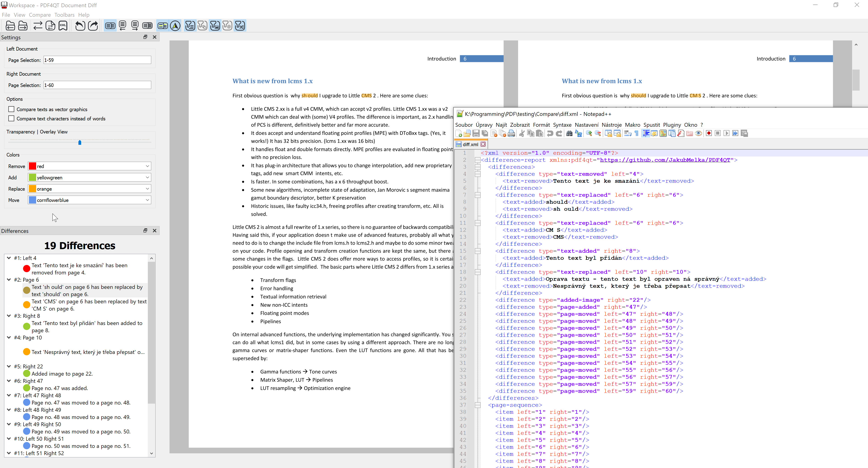Image resolution: width=868 pixels, height=468 pixels.
Task: Select 'Page no. 47 was added' difference
Action: coord(60,388)
